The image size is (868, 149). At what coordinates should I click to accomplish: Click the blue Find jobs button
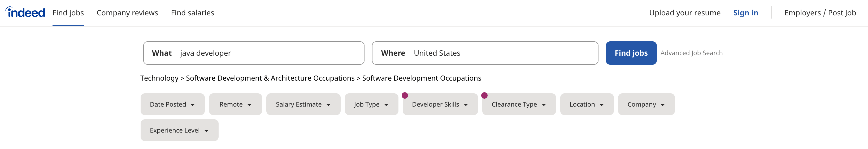631,53
